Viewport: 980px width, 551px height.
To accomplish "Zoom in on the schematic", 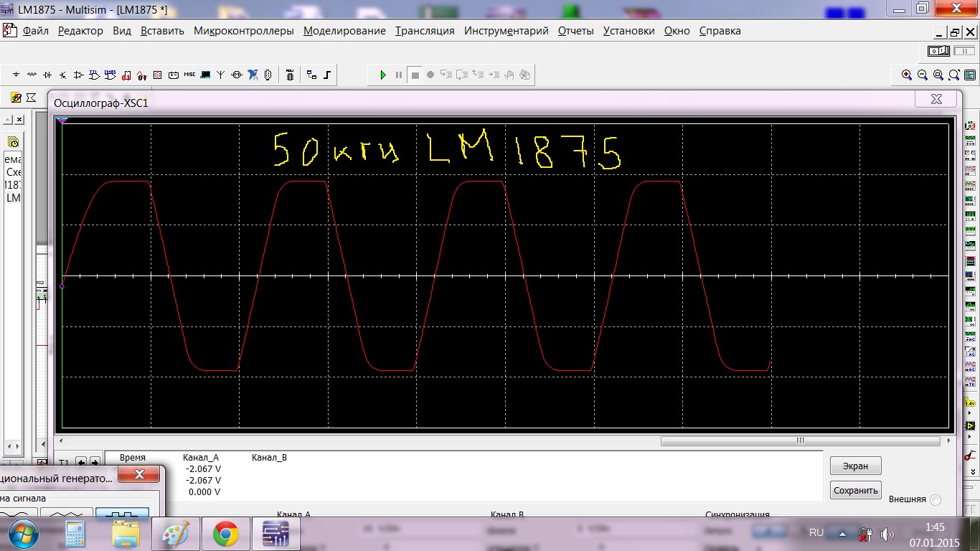I will point(907,75).
